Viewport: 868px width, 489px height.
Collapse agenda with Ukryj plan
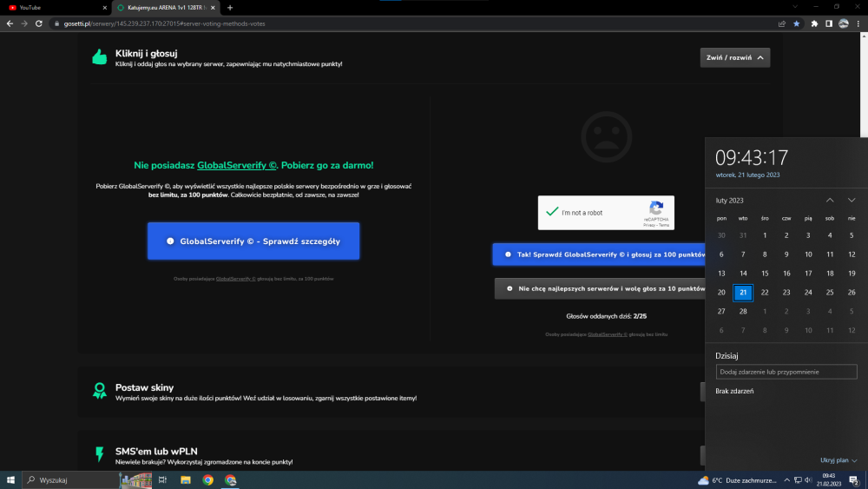[x=838, y=460]
